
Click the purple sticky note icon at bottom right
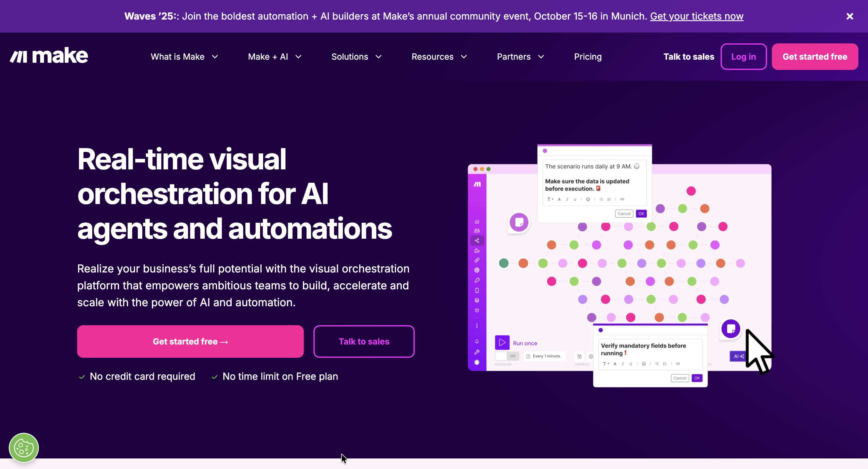[731, 329]
